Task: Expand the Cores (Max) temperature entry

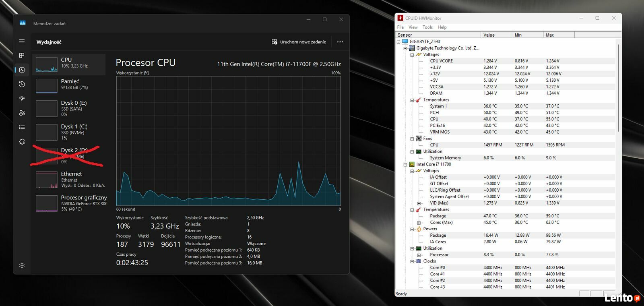Action: pos(419,223)
